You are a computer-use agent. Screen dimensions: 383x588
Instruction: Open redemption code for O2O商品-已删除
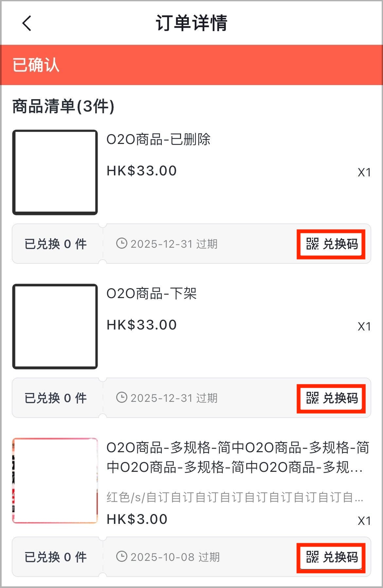coord(331,244)
